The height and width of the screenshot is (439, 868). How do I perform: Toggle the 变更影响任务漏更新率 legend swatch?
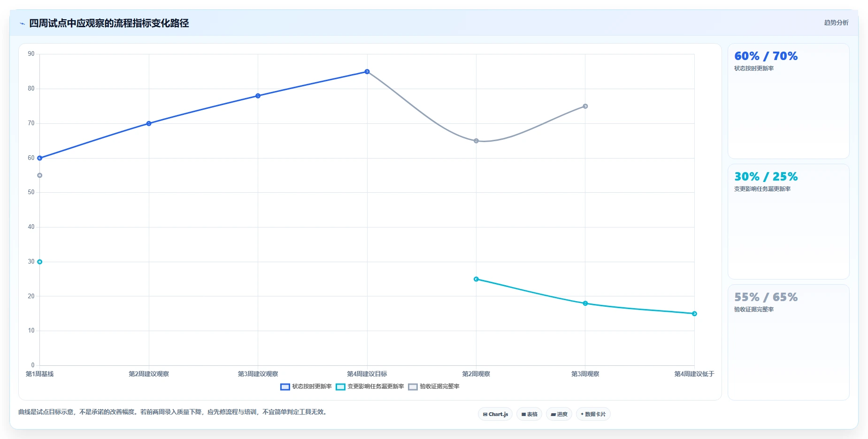[340, 387]
